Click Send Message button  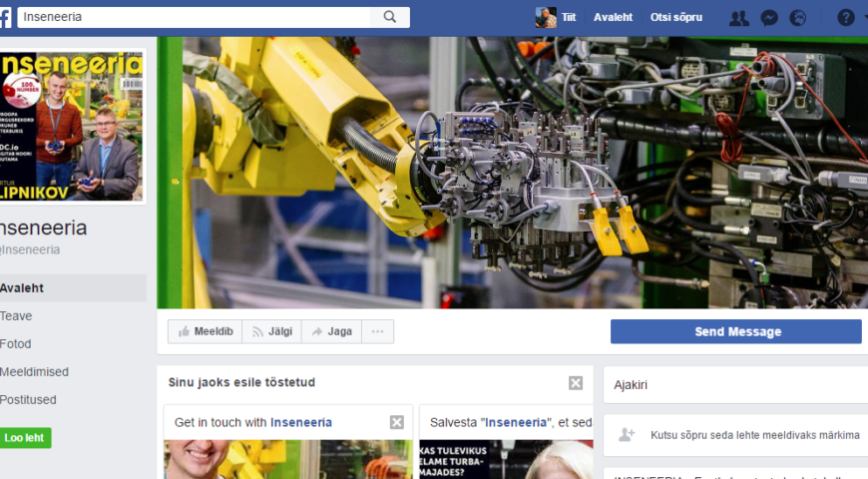click(x=736, y=331)
